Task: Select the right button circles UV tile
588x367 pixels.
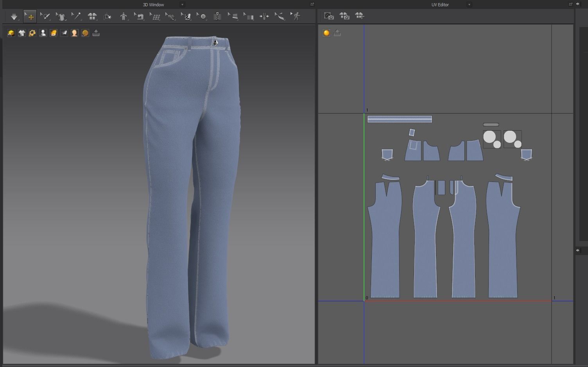Action: coord(513,139)
